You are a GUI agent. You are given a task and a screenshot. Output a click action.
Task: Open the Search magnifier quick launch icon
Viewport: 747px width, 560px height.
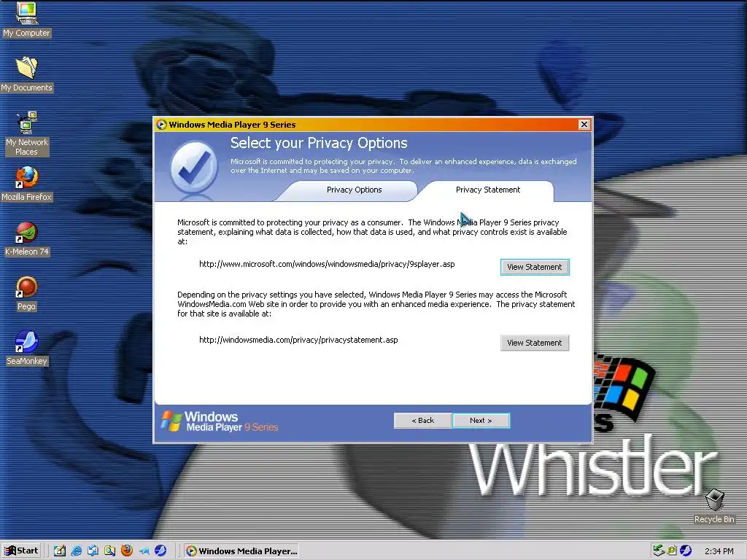tap(109, 551)
